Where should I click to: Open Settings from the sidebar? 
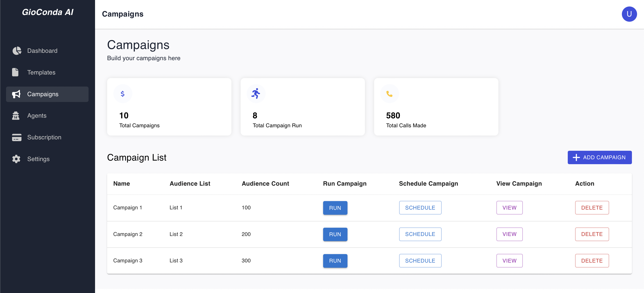(x=47, y=159)
